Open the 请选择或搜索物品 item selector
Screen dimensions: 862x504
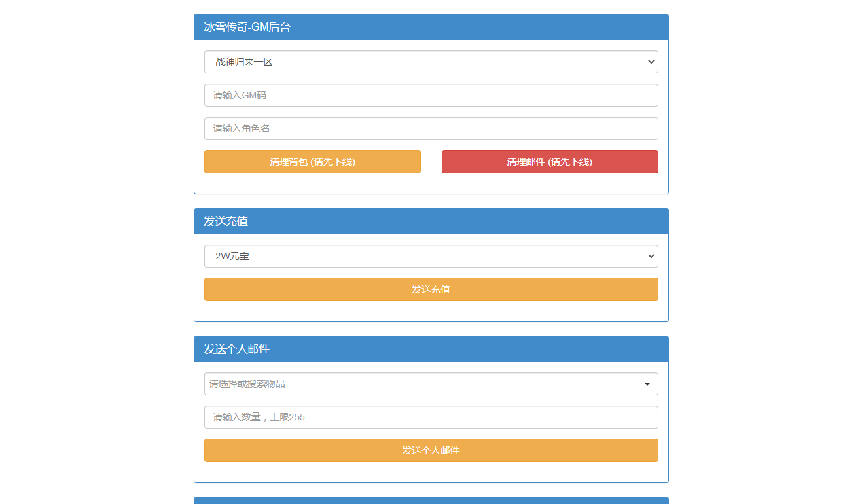click(431, 384)
